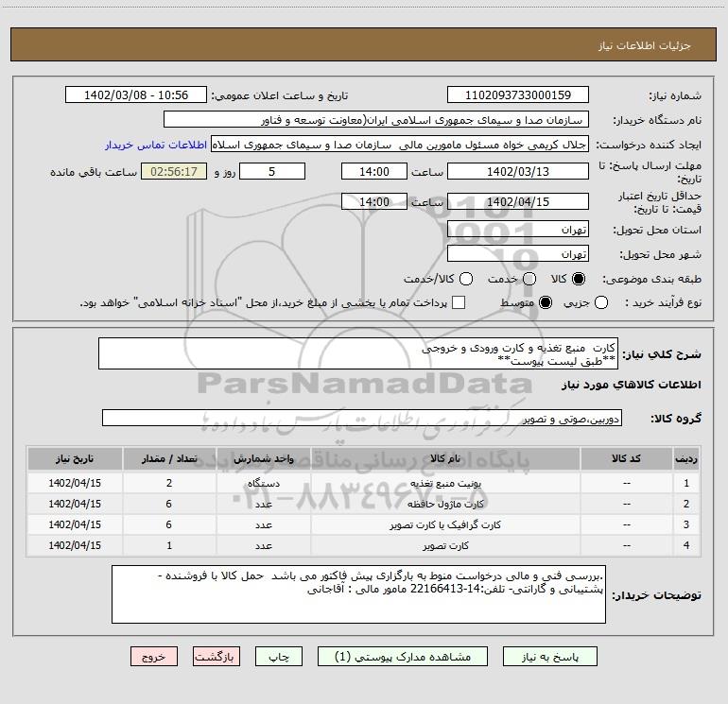This screenshot has height=704, width=728.
Task: Click the گروه کالا field دوربین،صوتی و تصویر
Action: point(362,418)
